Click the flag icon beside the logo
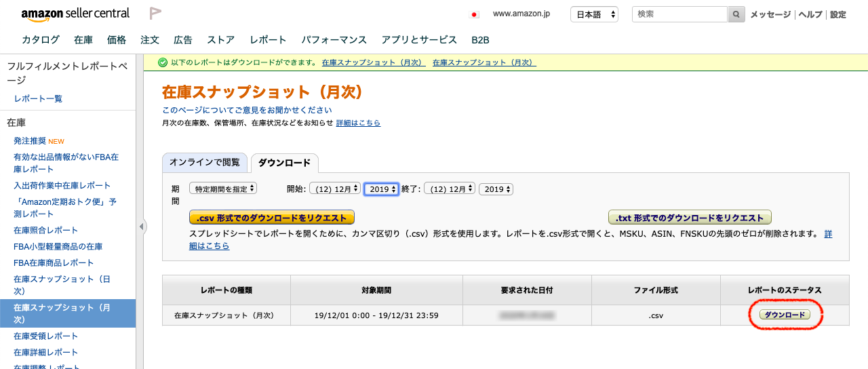Screen dimensions: 868x369 tap(155, 14)
